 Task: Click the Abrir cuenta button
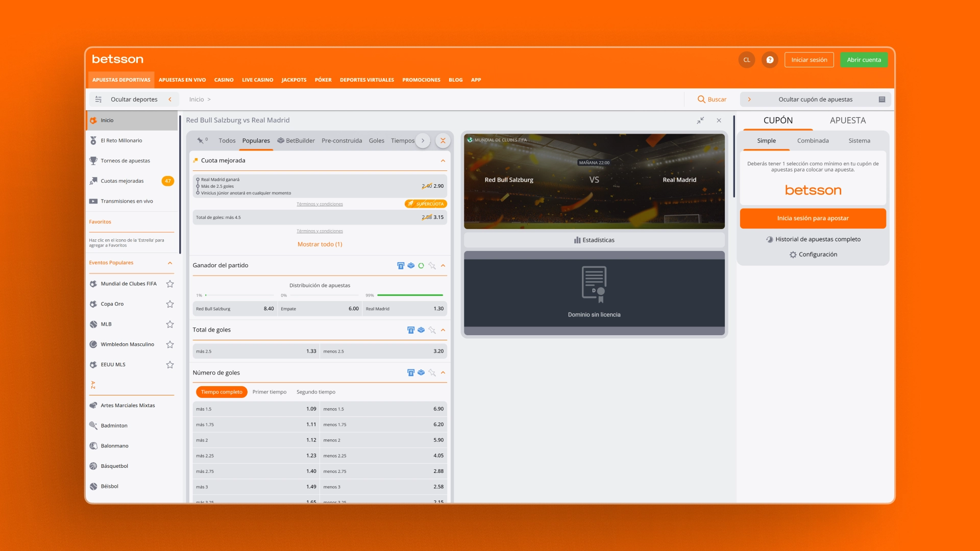(864, 60)
